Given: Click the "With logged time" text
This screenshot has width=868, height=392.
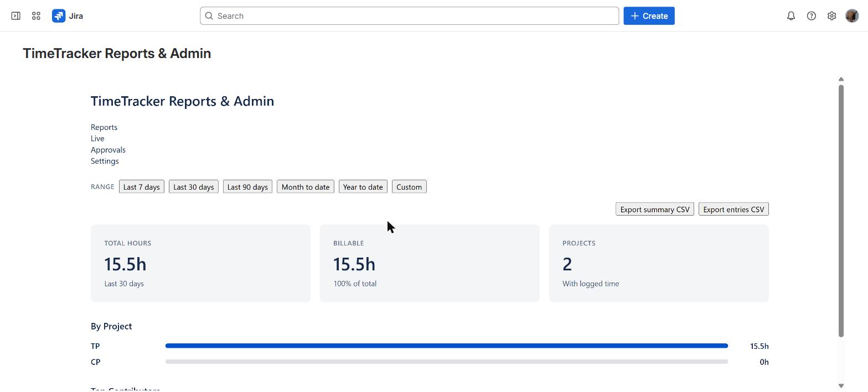Looking at the screenshot, I should pos(591,284).
